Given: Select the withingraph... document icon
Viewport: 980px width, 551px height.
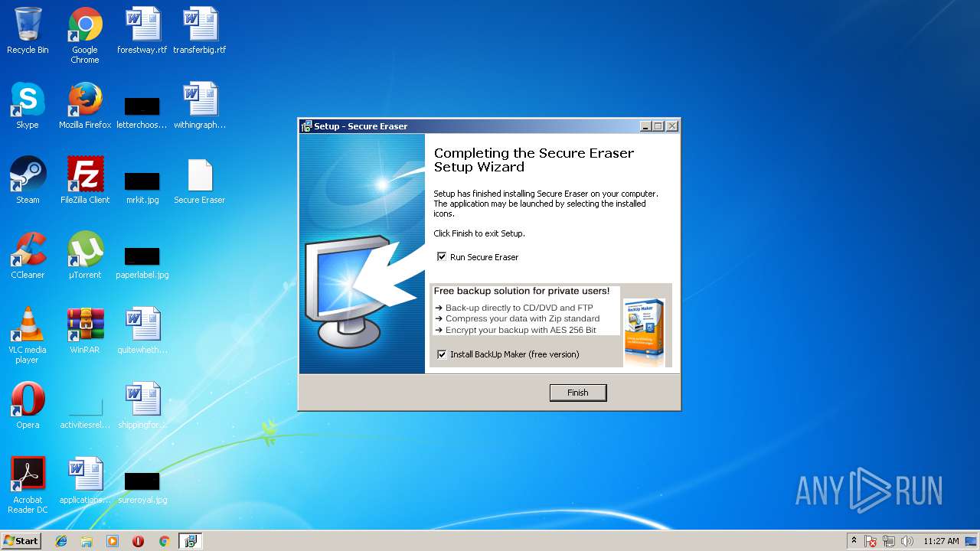Looking at the screenshot, I should (x=200, y=106).
